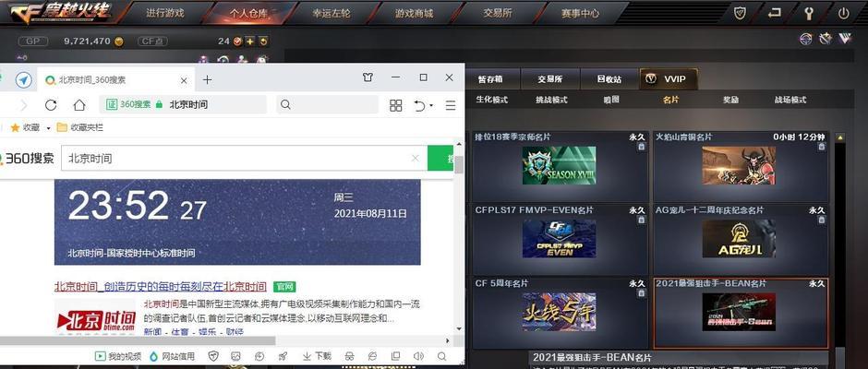Switch to 暂存箱 tab
Viewport: 868px width, 369px height.
coord(490,79)
